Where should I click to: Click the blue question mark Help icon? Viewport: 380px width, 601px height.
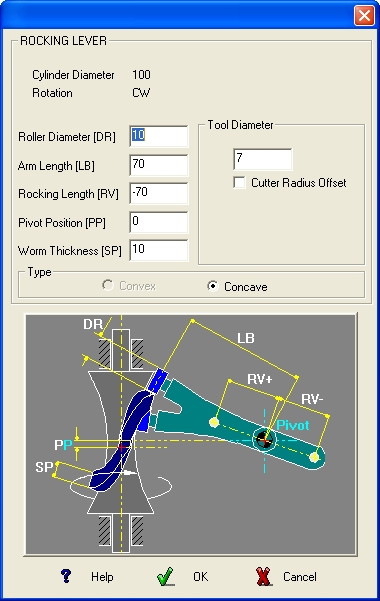coord(66,576)
